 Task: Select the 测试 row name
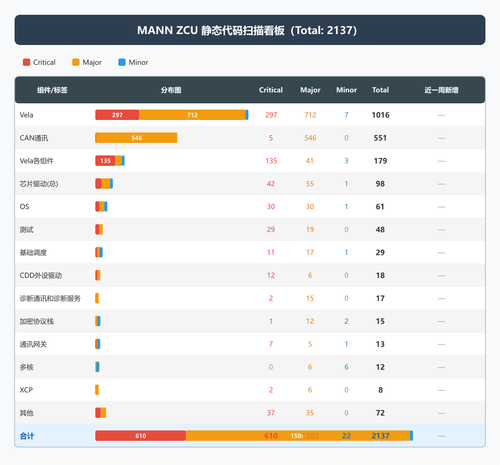click(x=27, y=229)
